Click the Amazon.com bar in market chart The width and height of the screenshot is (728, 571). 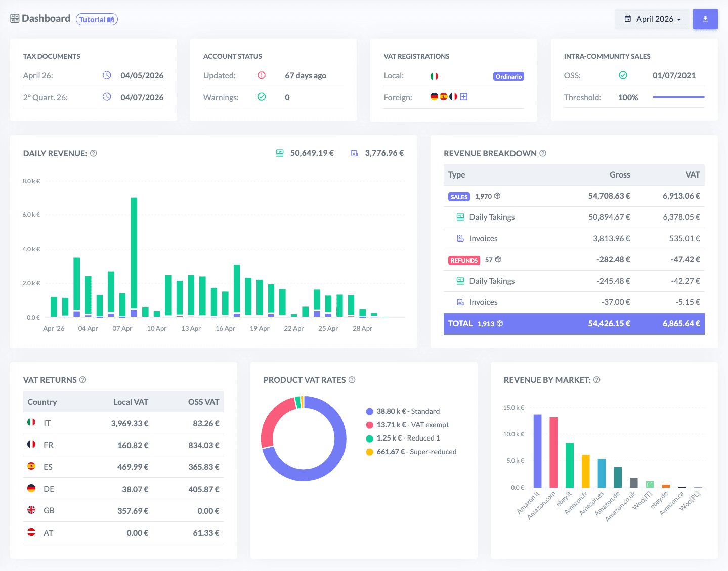click(x=553, y=453)
